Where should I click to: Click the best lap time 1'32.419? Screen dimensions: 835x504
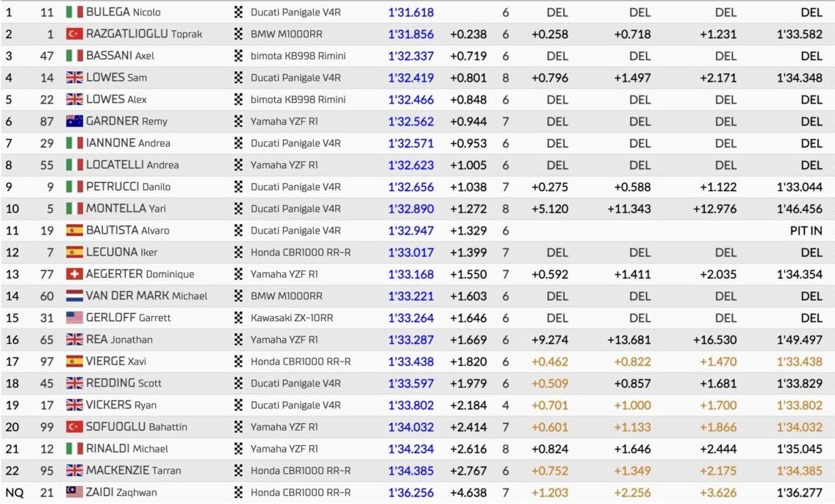click(411, 77)
